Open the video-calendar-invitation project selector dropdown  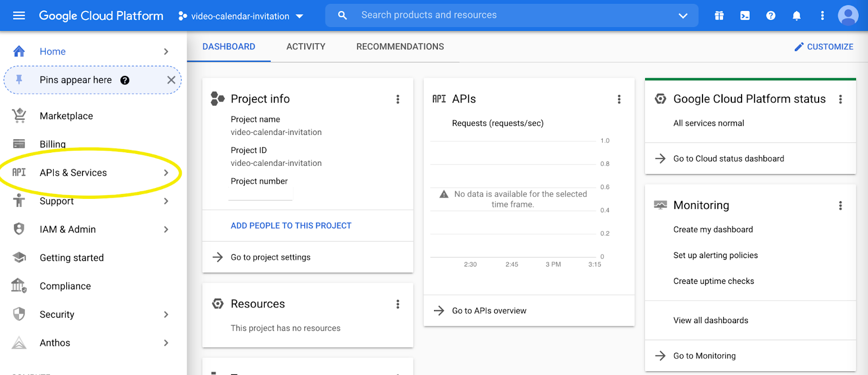coord(241,16)
